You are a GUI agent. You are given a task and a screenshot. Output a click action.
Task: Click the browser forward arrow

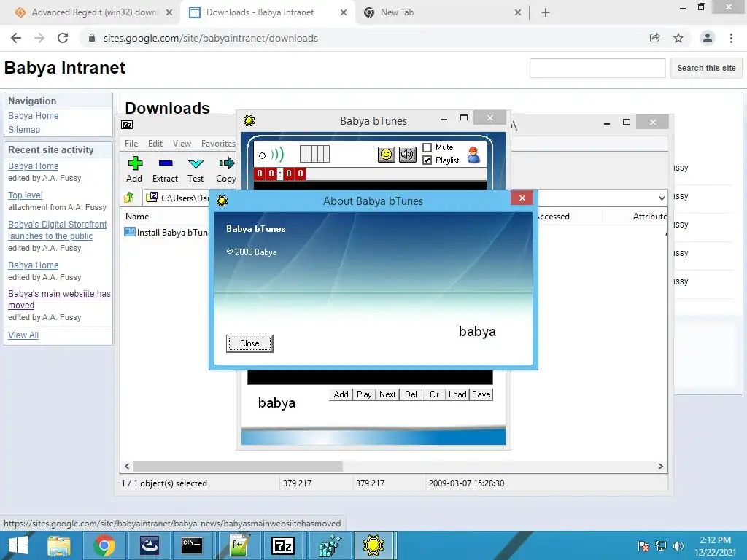[39, 38]
